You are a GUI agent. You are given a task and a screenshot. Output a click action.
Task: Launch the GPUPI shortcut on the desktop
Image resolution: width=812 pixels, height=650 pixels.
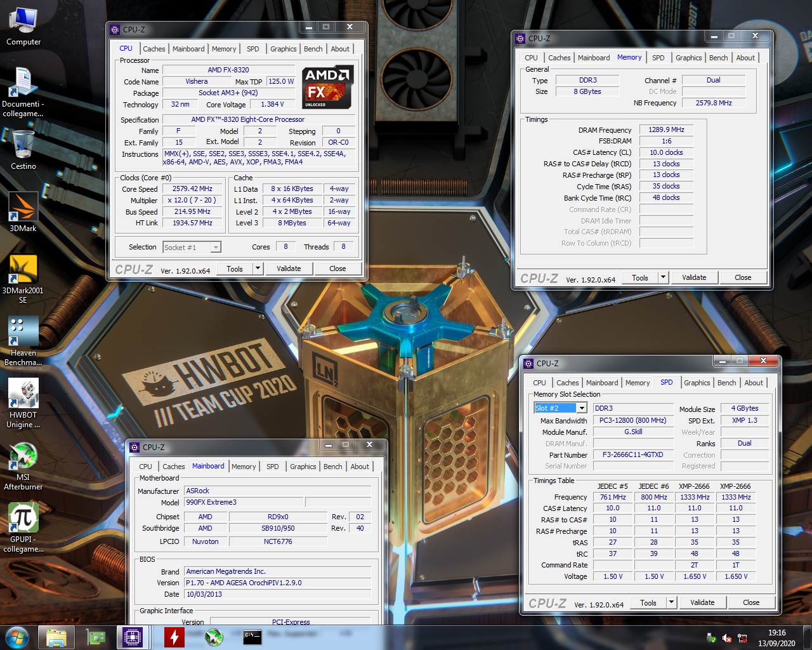23,528
